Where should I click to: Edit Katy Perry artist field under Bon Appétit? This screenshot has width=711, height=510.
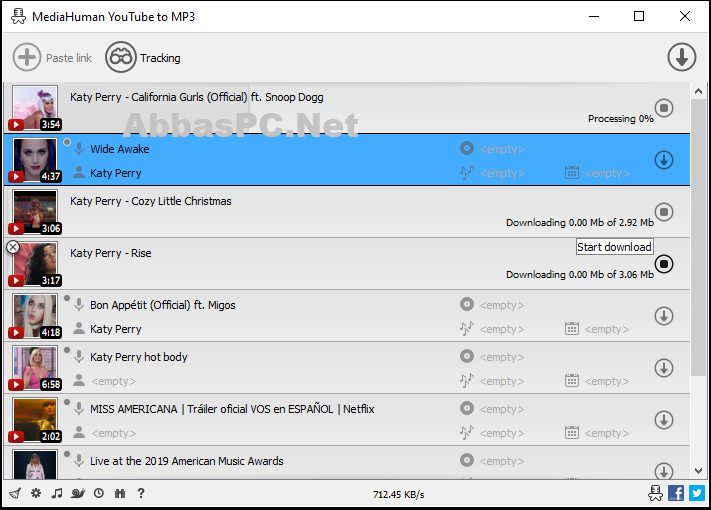[x=116, y=329]
